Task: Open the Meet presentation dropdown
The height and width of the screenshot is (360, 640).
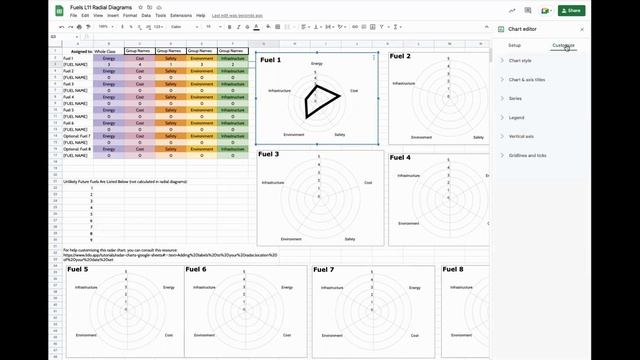Action: tap(546, 11)
